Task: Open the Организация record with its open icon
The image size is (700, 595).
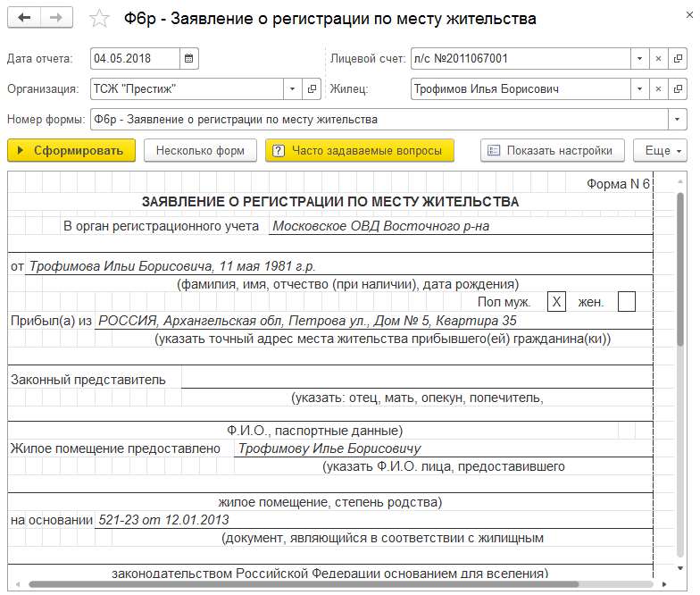Action: coord(312,89)
